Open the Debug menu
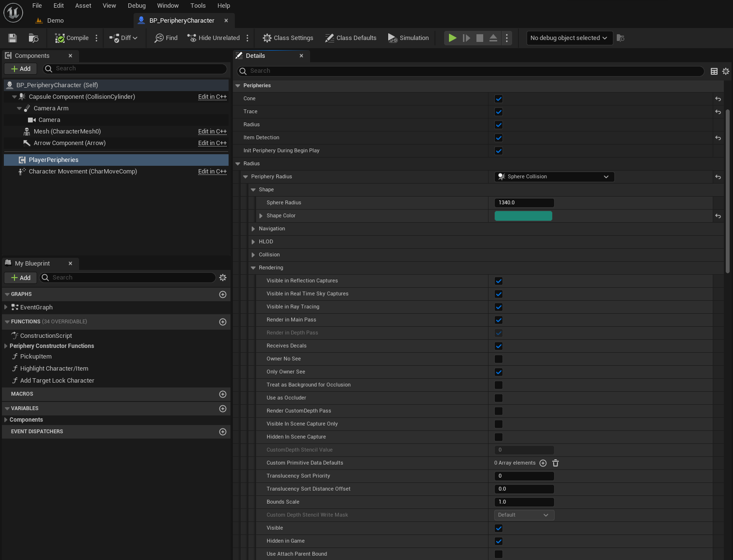Viewport: 733px width, 560px height. click(x=136, y=6)
